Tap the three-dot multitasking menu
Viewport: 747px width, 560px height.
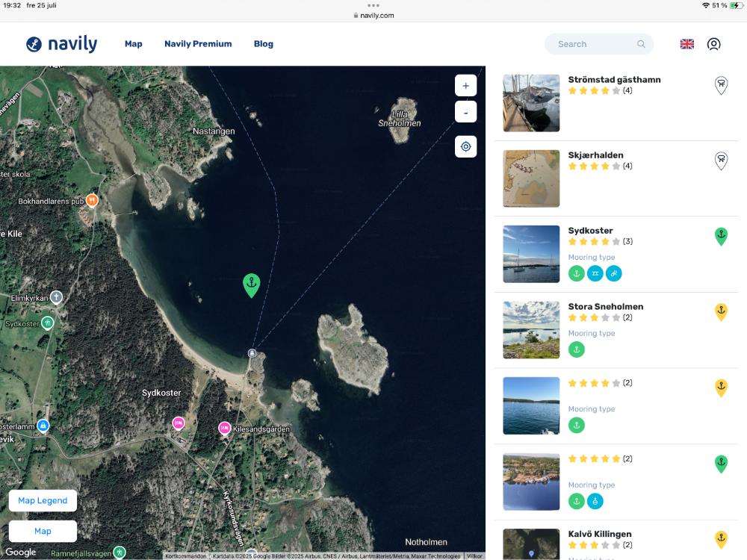373,5
